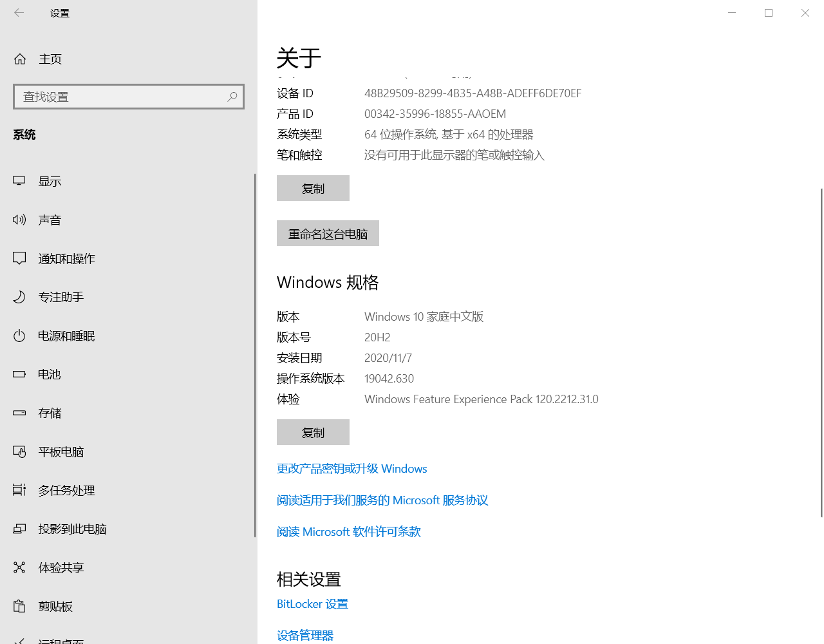Open 更改产品密钥或升级 Windows link

click(x=352, y=468)
